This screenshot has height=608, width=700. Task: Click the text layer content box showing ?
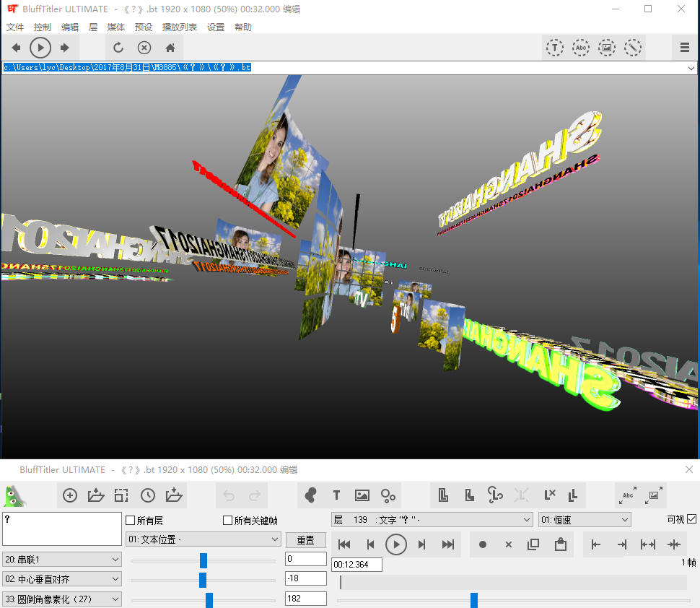tap(62, 529)
